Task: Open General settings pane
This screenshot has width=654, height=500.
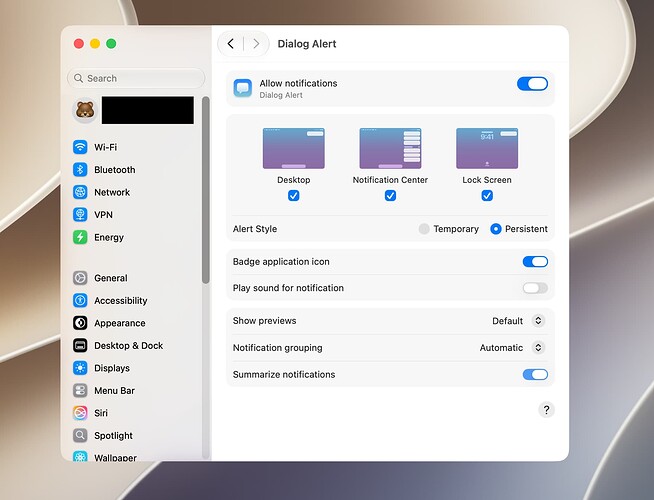Action: 136,278
